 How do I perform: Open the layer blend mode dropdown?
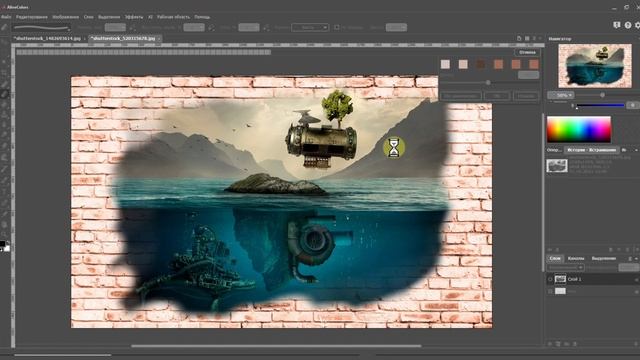pos(566,267)
